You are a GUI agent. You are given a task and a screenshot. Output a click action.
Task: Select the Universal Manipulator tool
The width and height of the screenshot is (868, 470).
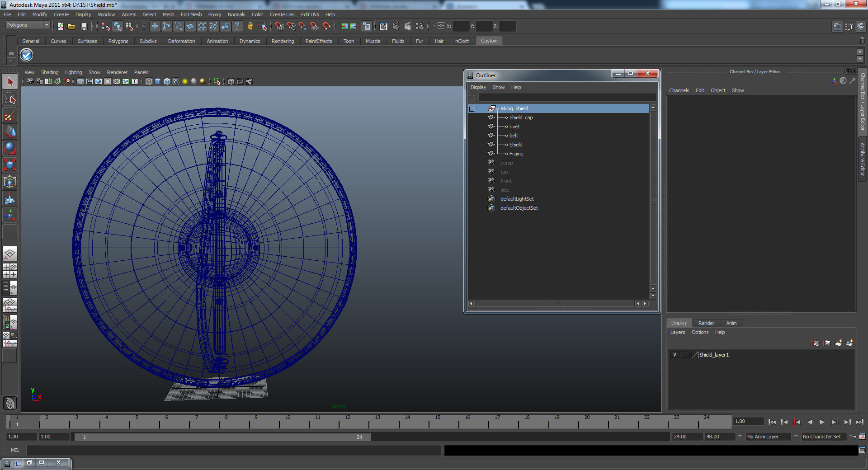pyautogui.click(x=10, y=182)
